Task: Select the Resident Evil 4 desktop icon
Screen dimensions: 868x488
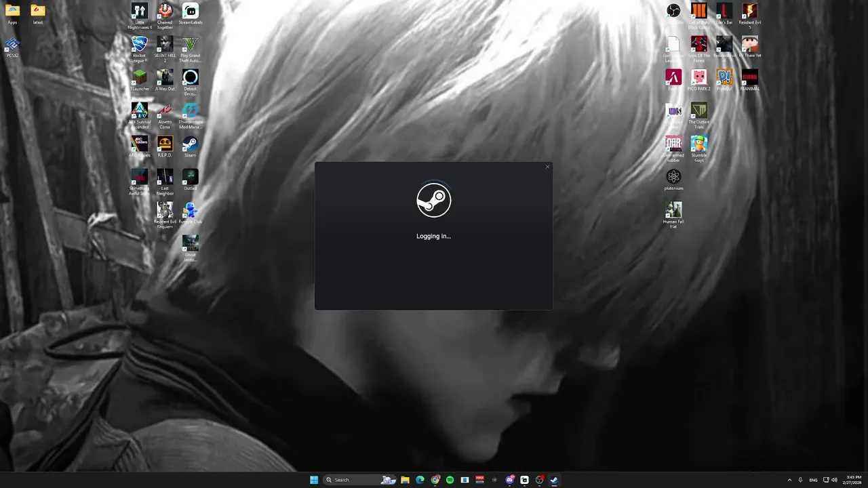Action: 724,49
